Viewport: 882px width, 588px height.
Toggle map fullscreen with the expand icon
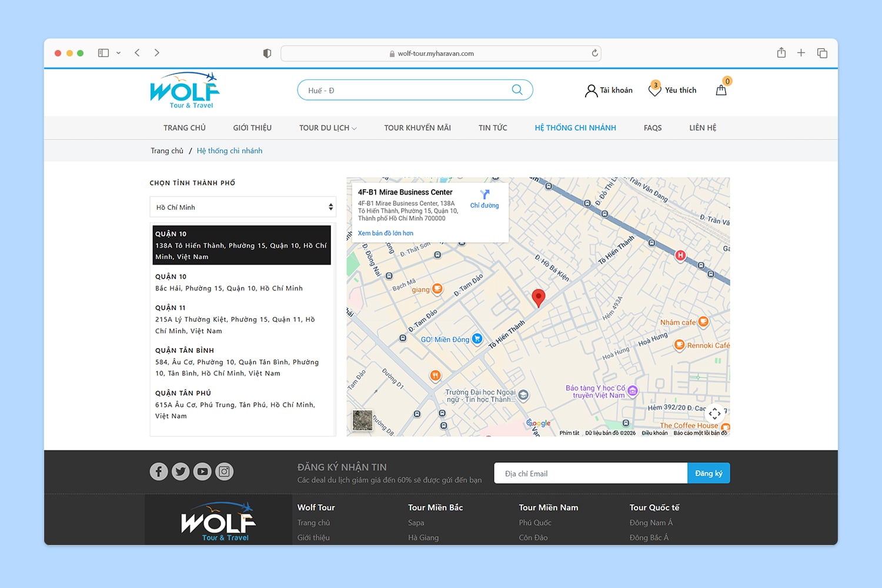click(x=715, y=413)
